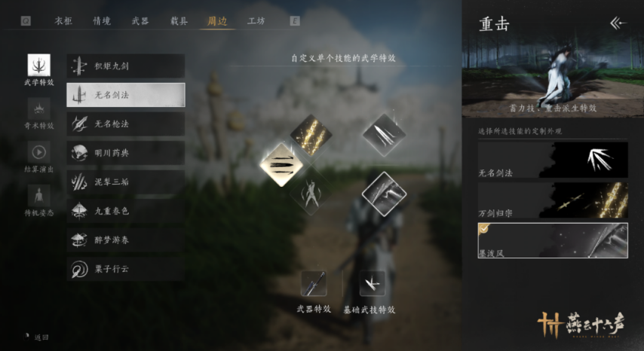This screenshot has height=351, width=644.
Task: Select the 武学特效 sidebar icon
Action: coord(39,66)
